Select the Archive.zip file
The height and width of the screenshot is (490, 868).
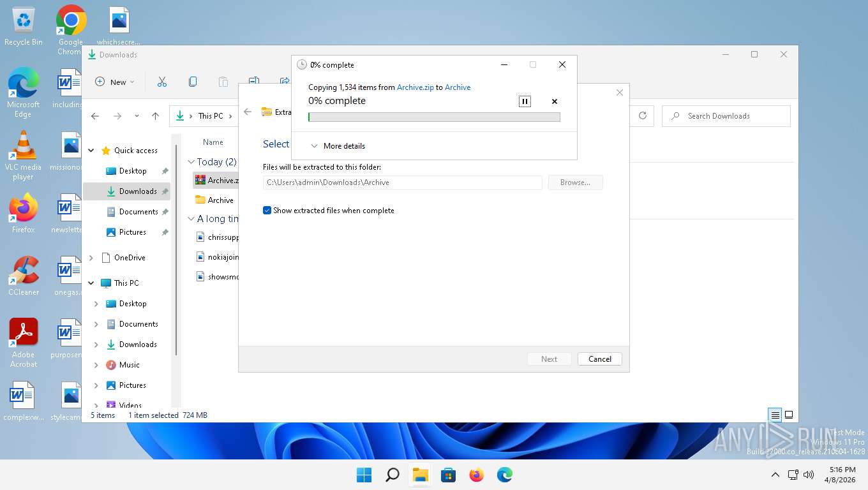coord(216,181)
